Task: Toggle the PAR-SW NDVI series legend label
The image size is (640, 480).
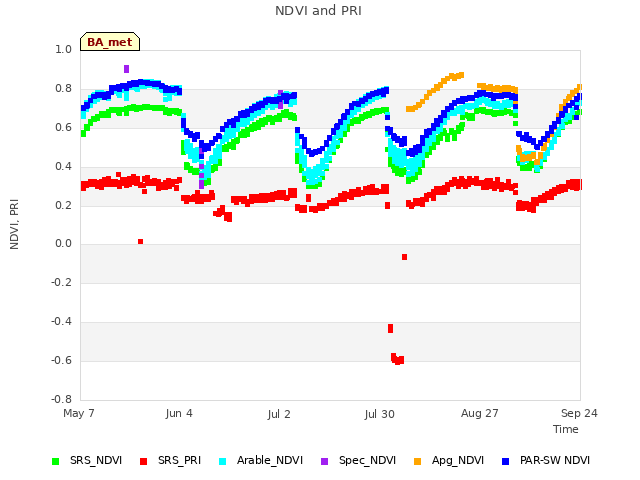Action: [x=555, y=460]
